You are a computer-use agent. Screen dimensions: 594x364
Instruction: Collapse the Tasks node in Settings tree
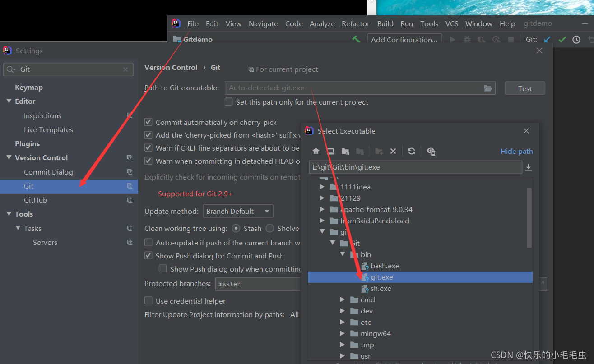click(18, 228)
